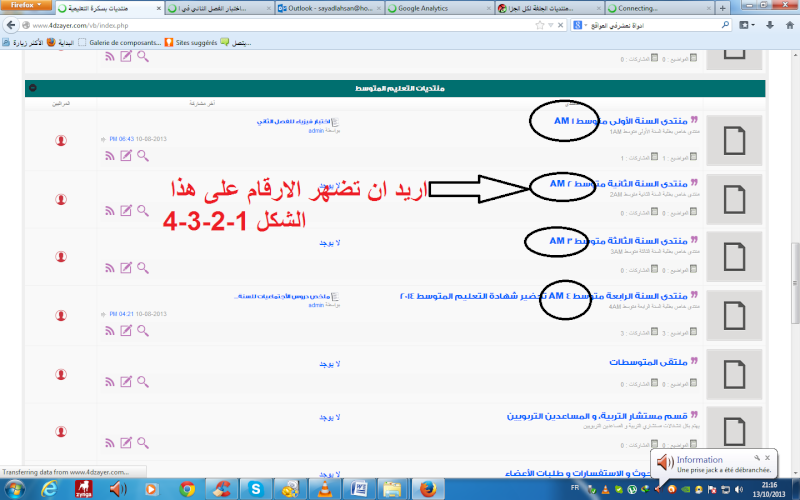Open the Sites suggérés bookmark
800x500 pixels.
click(x=191, y=43)
